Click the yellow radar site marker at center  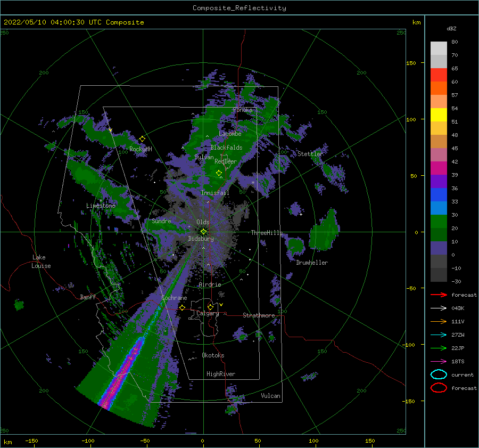pos(203,232)
